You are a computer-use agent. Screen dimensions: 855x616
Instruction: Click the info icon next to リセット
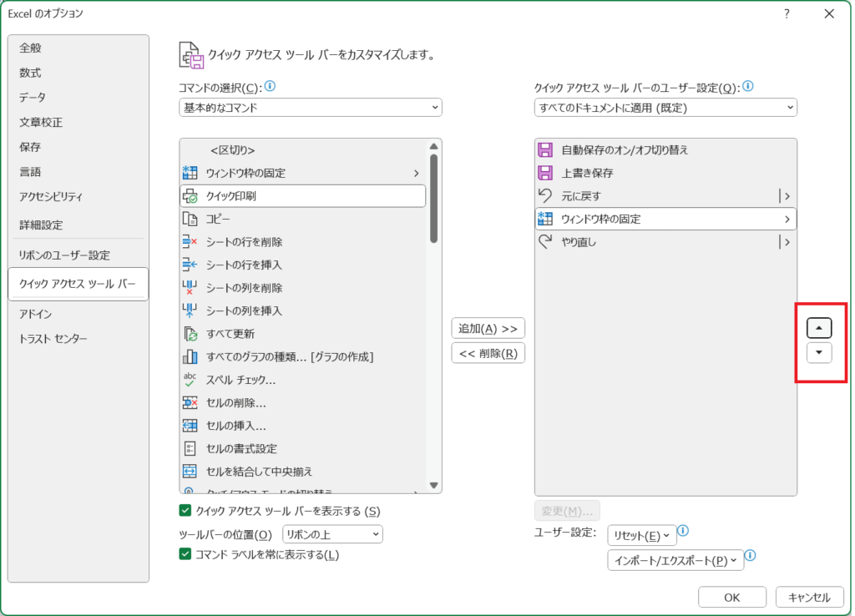coord(683,530)
